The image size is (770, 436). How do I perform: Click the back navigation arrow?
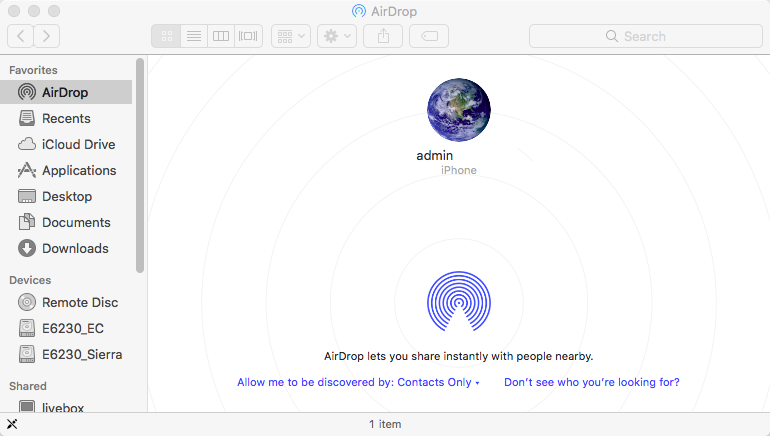21,36
